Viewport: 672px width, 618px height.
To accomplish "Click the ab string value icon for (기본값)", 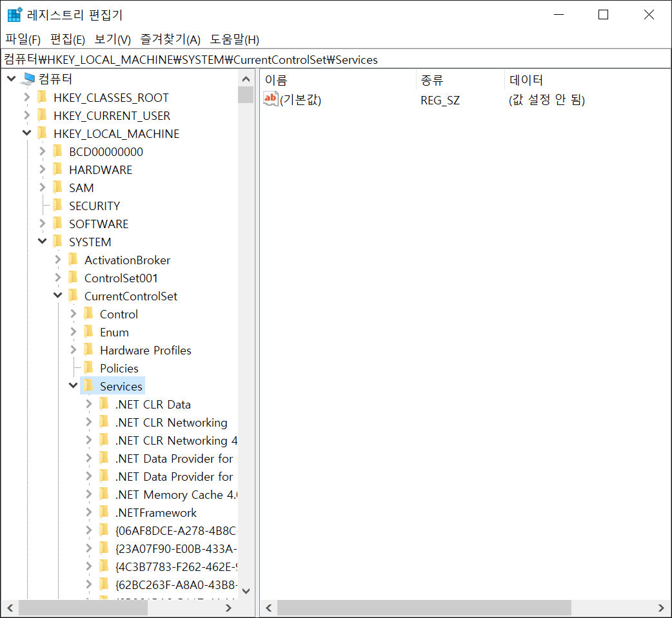I will click(x=270, y=99).
